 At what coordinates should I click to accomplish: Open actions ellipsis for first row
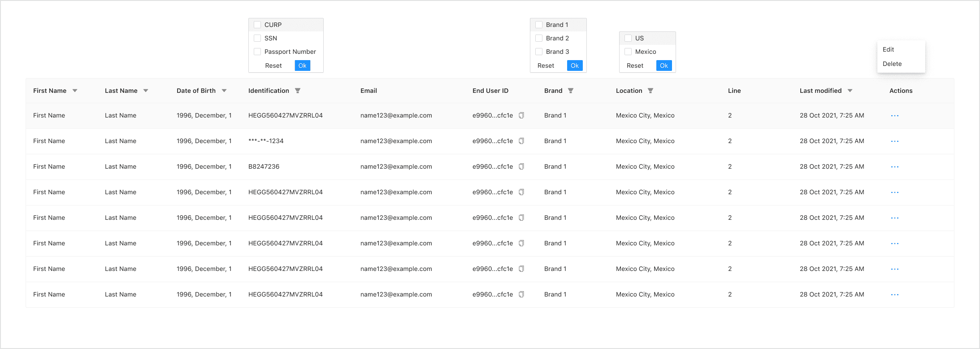[x=895, y=116]
